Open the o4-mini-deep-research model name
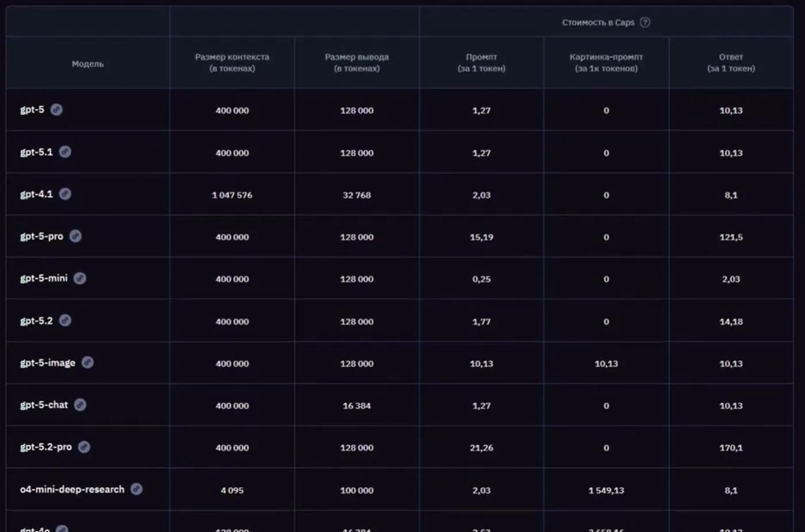This screenshot has width=805, height=532. (x=72, y=489)
